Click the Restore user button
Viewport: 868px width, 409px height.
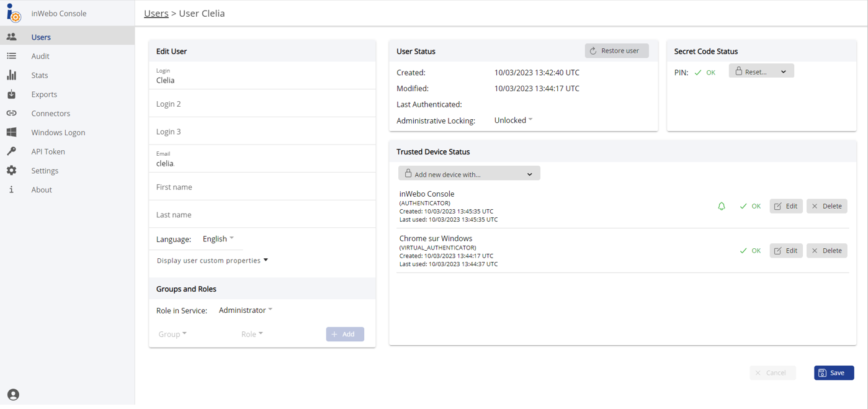tap(616, 50)
